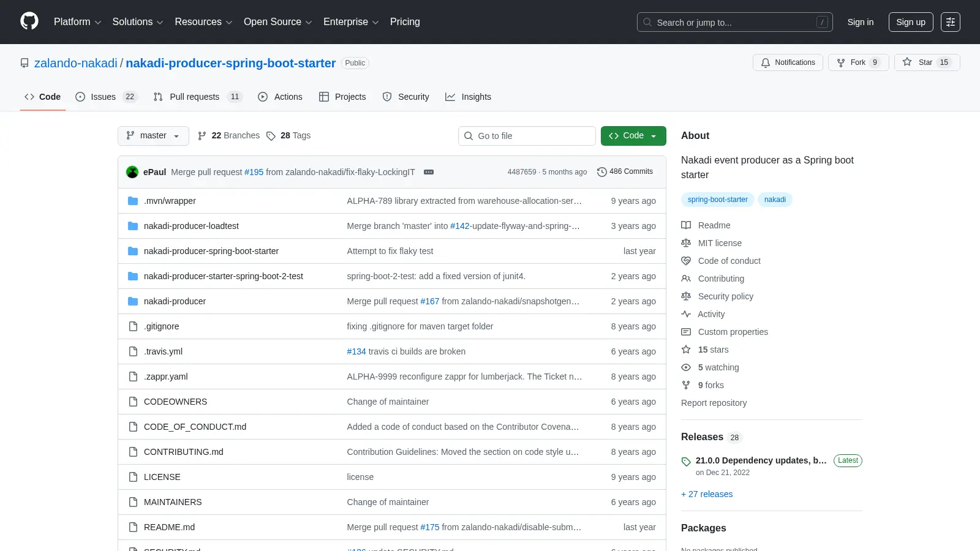Screen dimensions: 980x551
Task: Click the star icon next to Star
Action: point(907,62)
